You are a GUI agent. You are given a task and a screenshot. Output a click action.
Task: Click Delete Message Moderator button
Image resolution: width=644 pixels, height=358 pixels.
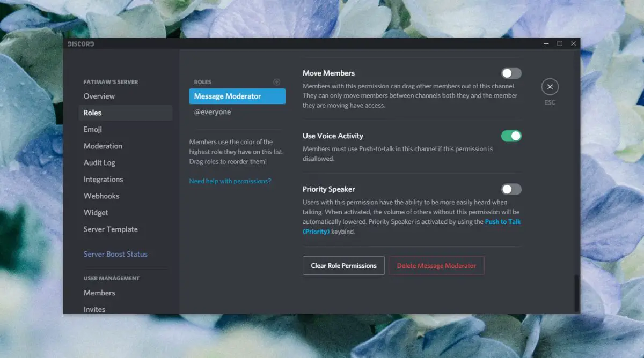(x=436, y=266)
